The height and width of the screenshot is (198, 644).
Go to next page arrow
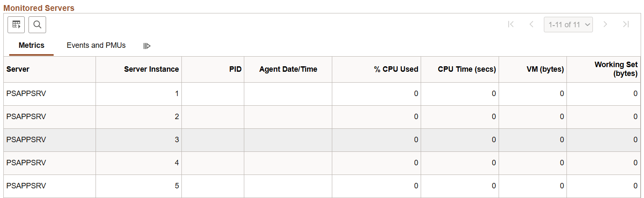point(605,24)
